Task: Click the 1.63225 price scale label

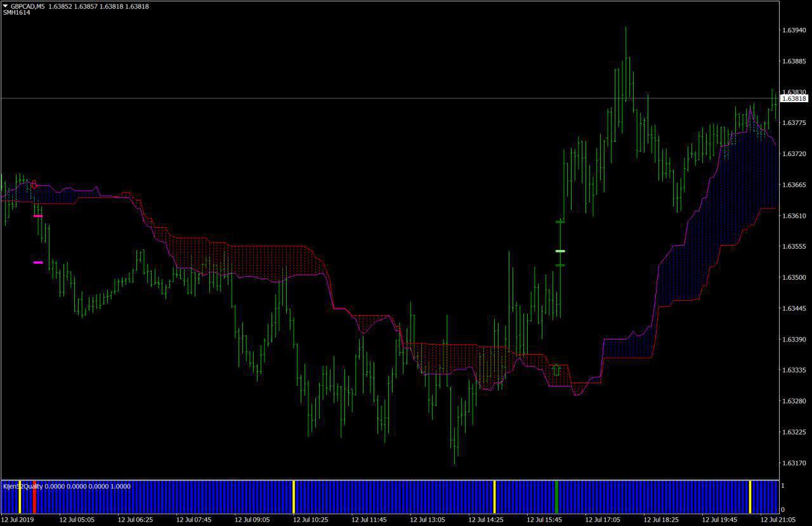Action: pyautogui.click(x=794, y=432)
